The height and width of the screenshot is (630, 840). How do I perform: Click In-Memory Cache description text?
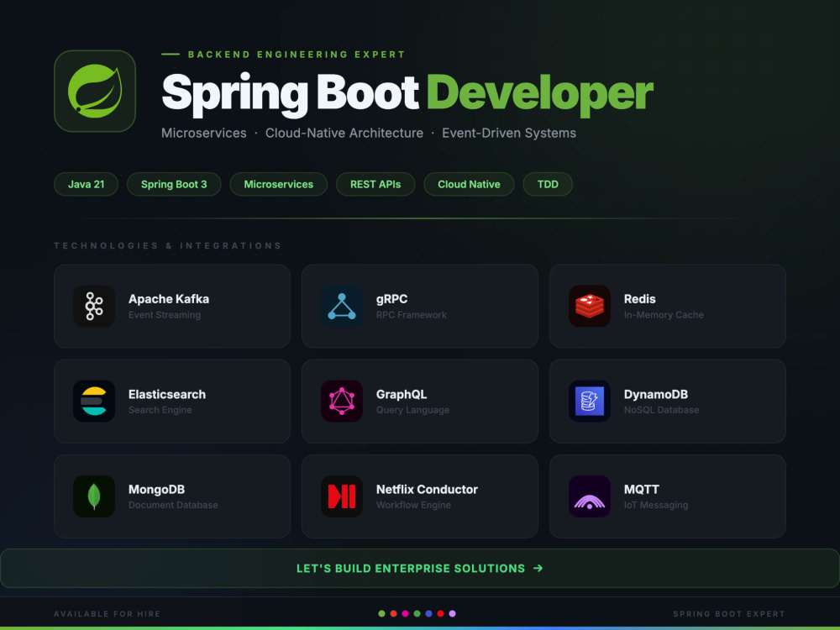click(664, 315)
